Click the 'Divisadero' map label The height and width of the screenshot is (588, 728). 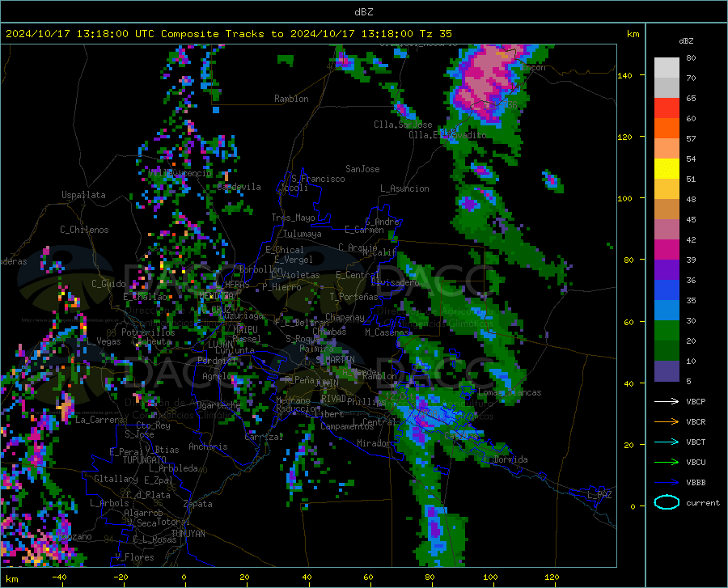point(395,282)
